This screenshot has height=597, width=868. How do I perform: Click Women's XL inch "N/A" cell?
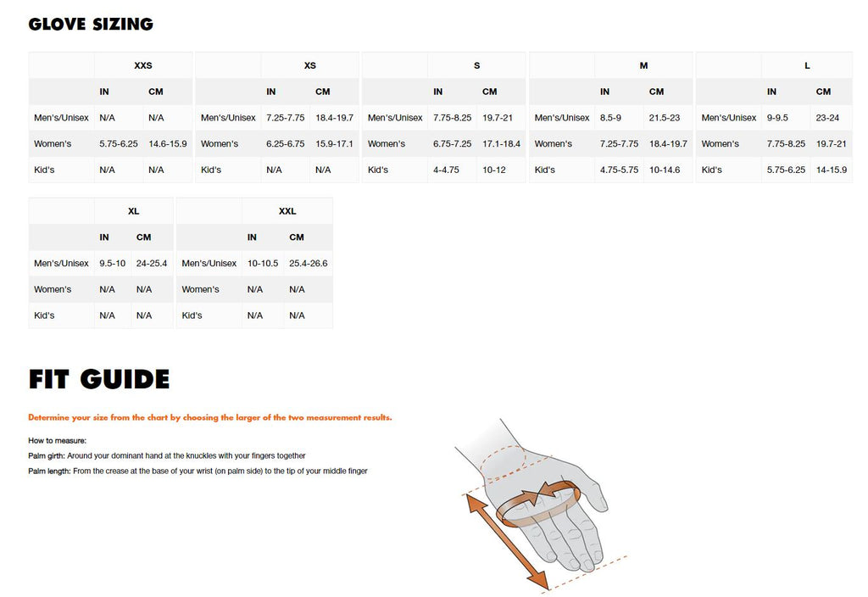click(x=108, y=290)
